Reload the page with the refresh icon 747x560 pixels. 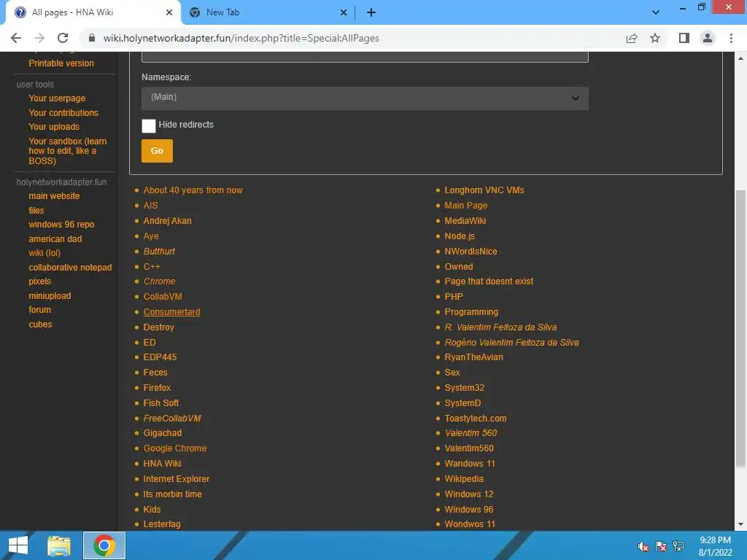63,38
